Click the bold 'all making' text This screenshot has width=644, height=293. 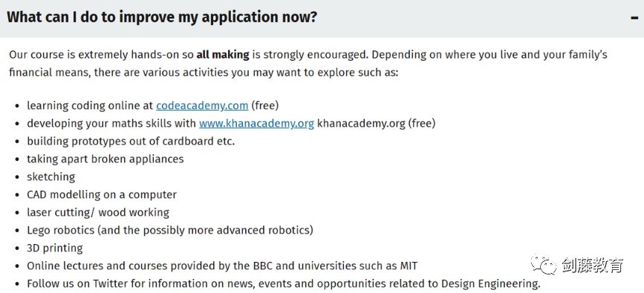[x=223, y=55]
